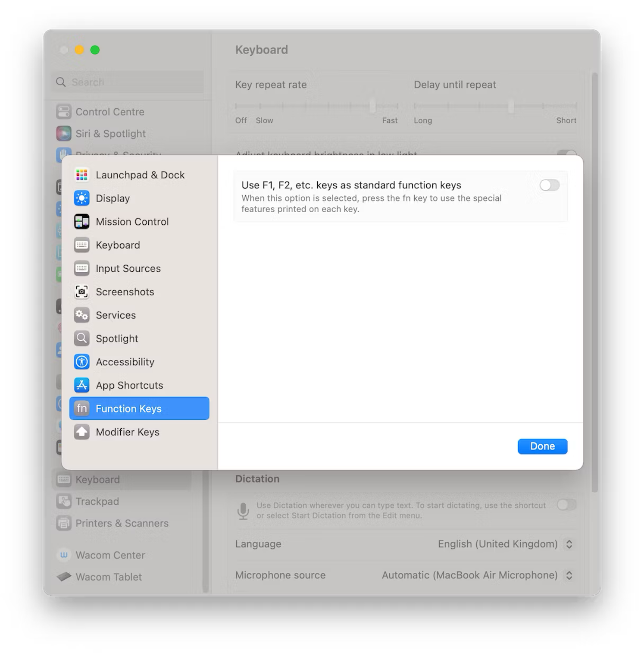Click the Display settings icon
The image size is (644, 653).
pyautogui.click(x=82, y=198)
